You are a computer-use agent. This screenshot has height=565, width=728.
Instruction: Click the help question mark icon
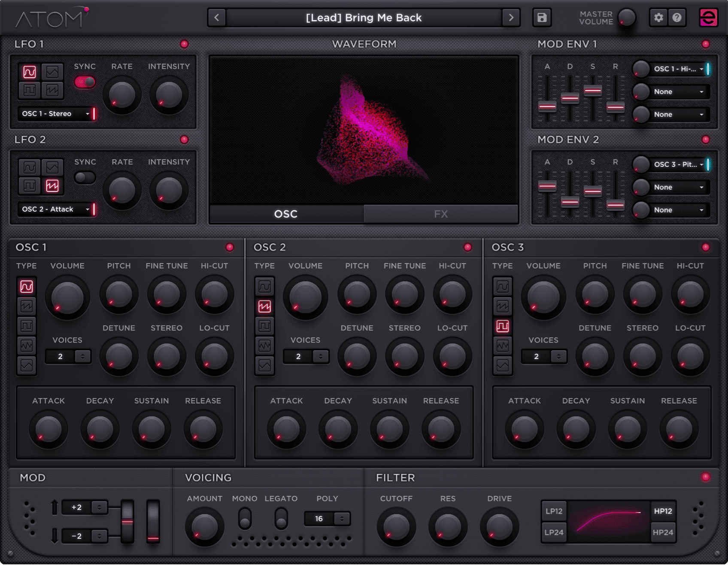click(x=677, y=18)
